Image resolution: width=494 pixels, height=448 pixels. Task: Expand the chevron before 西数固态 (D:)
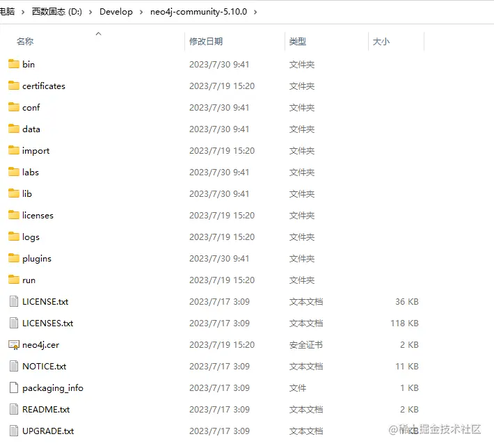(x=23, y=12)
